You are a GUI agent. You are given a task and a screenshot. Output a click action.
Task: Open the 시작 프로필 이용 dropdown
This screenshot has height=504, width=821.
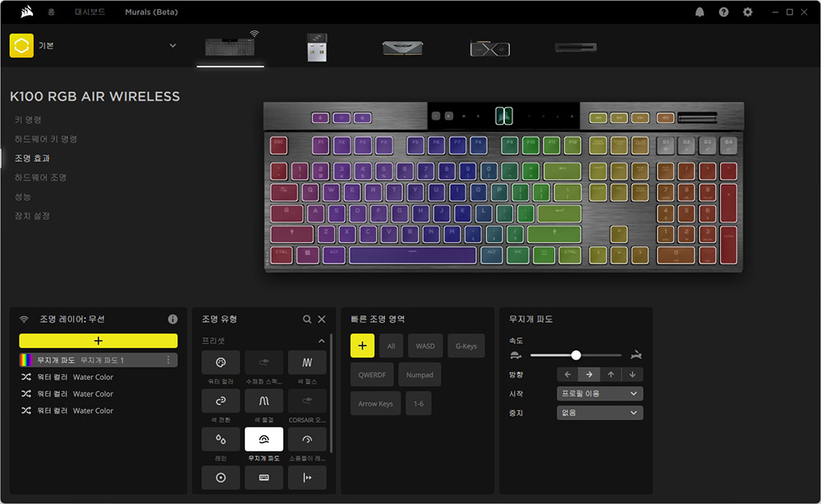(x=600, y=393)
